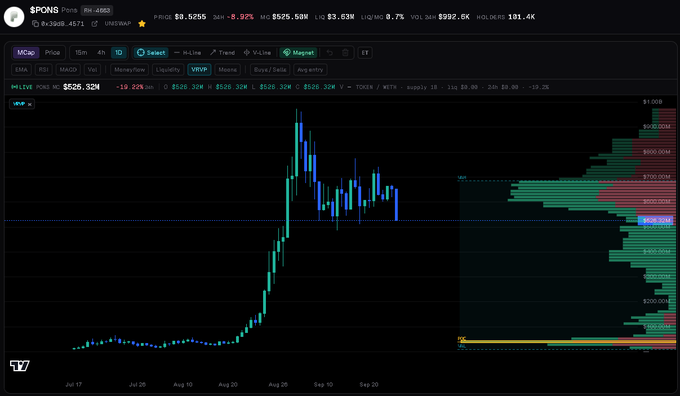Switch chart to MCap mode

(26, 52)
